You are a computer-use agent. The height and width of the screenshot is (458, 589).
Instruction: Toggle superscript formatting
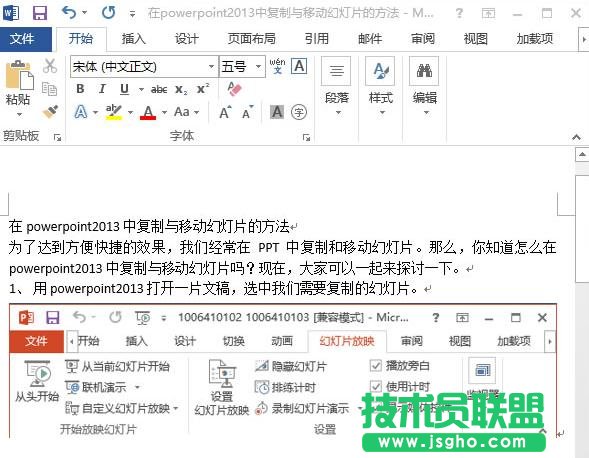pos(203,89)
